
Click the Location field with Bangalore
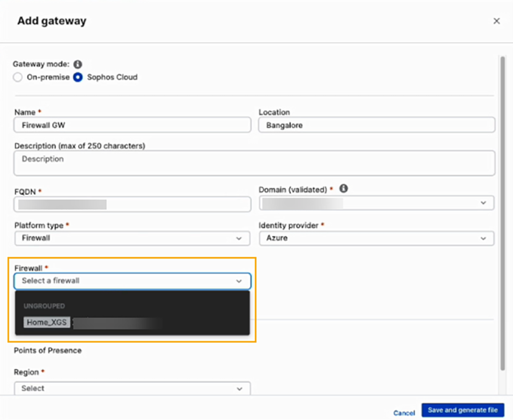[377, 125]
